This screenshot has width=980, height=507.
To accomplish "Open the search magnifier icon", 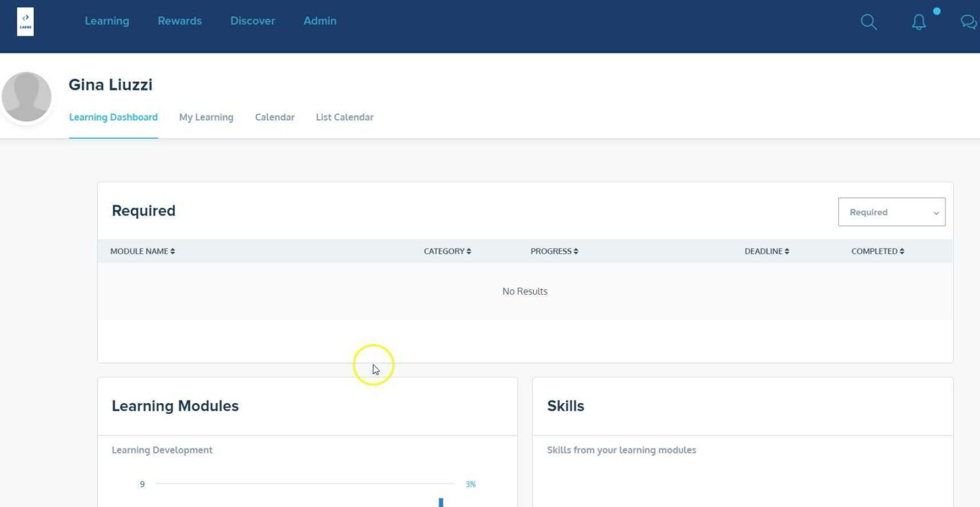I will (x=868, y=22).
